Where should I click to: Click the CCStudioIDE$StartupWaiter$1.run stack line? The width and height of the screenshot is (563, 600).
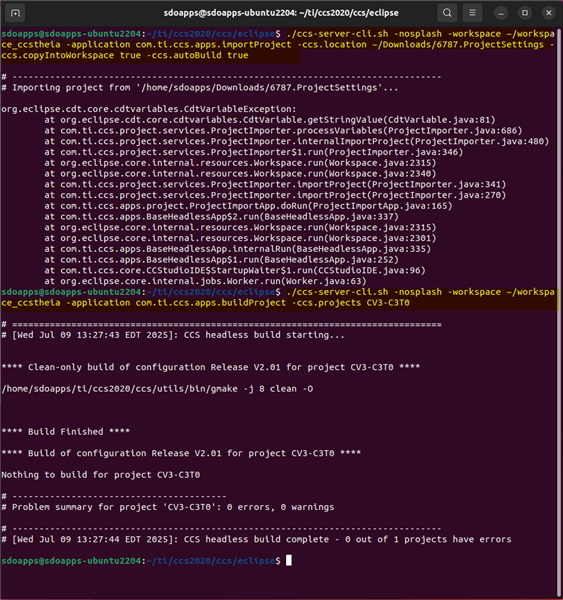(x=235, y=270)
